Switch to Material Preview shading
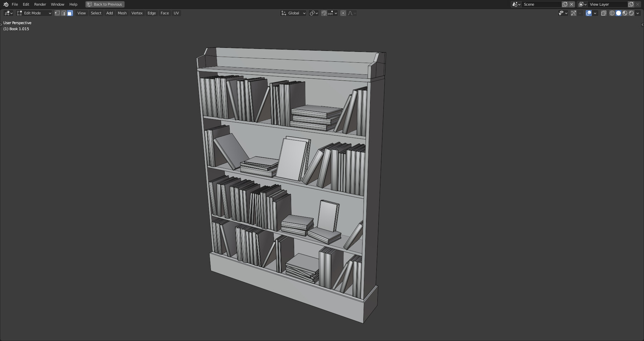This screenshot has height=341, width=644. [625, 13]
